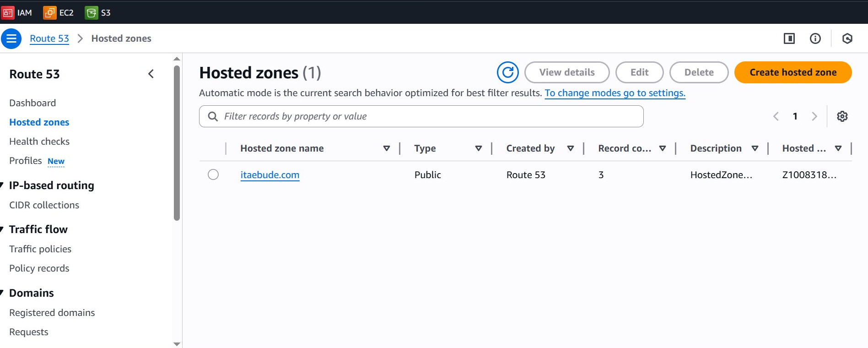Select the itaebude.com radio button
Screen dimensions: 868x348
click(x=213, y=174)
